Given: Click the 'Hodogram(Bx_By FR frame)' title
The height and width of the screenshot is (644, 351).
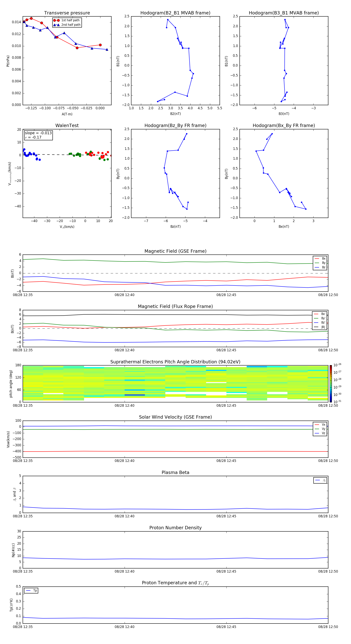Looking at the screenshot, I should [284, 125].
